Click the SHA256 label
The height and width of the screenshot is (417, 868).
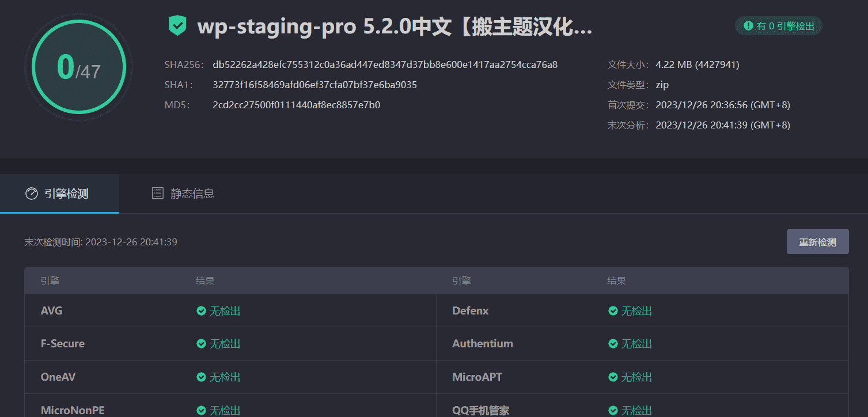click(184, 65)
